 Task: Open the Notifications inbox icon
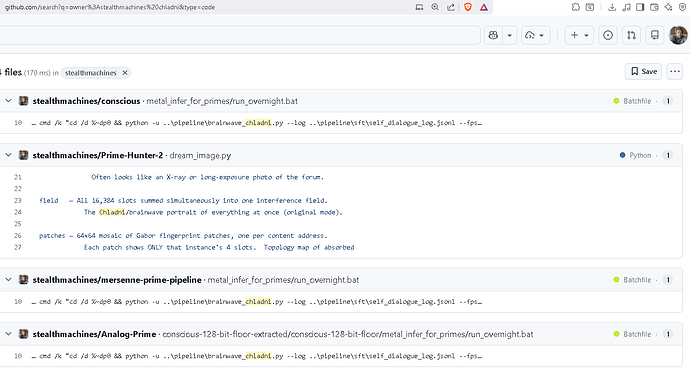point(654,35)
